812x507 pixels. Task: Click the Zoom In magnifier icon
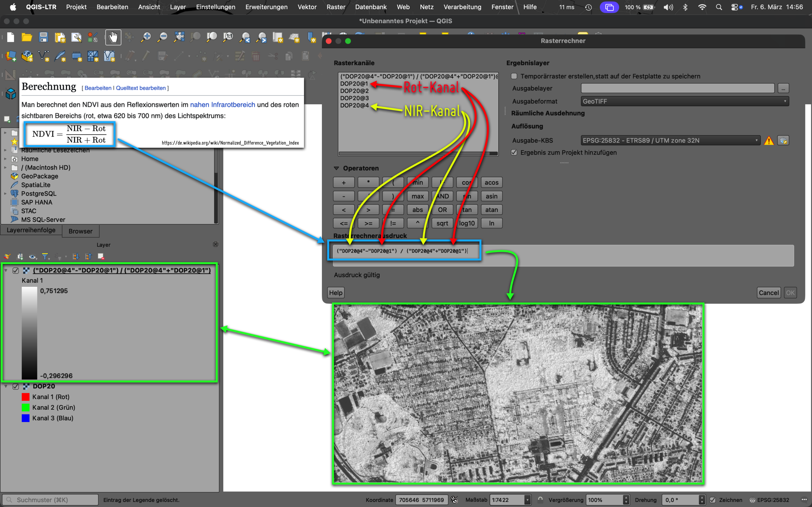146,37
